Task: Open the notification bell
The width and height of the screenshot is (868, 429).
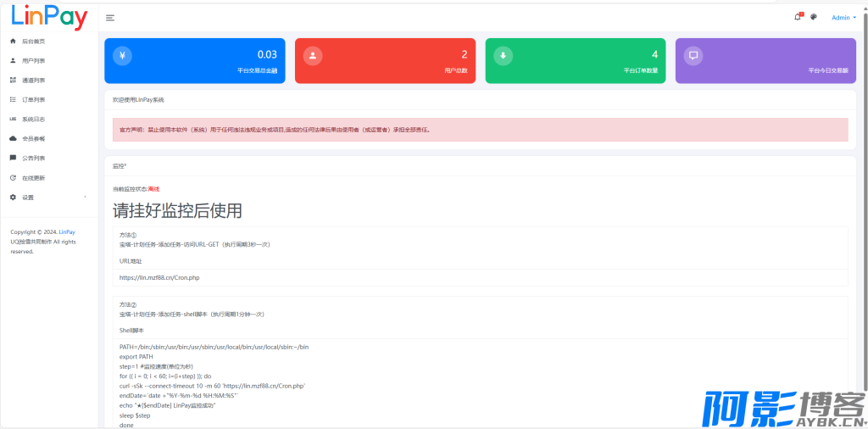Action: click(797, 17)
